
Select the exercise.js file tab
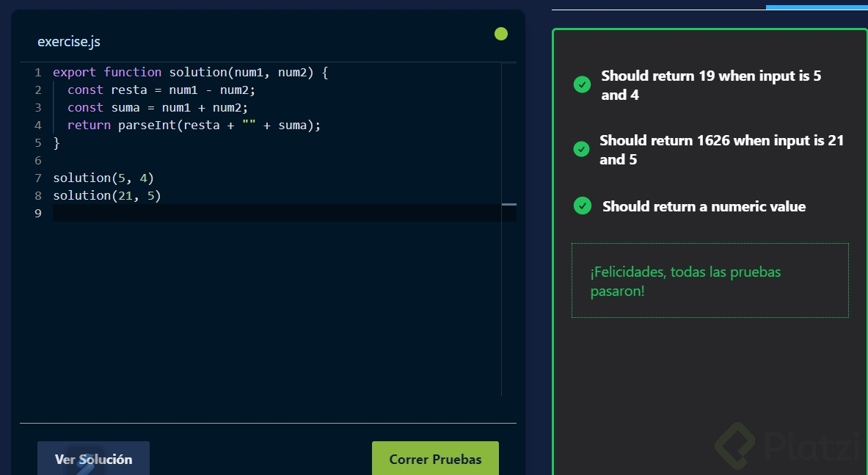69,42
